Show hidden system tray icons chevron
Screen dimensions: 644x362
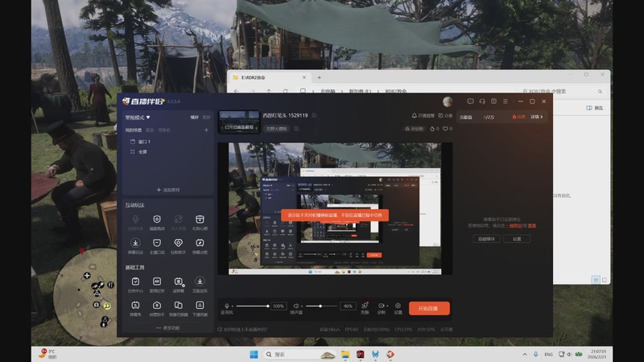[525, 354]
